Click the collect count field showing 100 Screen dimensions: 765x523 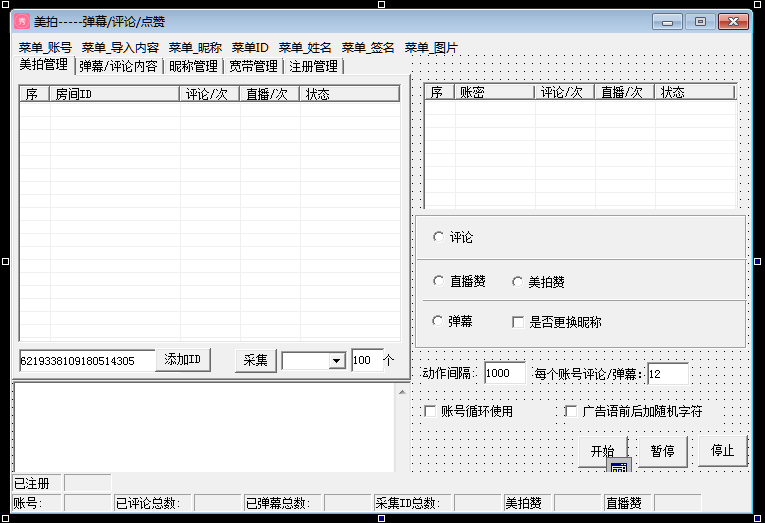(x=367, y=361)
